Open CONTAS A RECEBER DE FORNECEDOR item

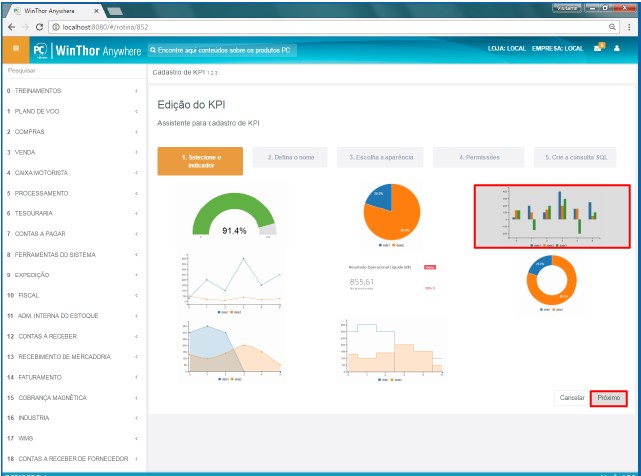(74, 459)
